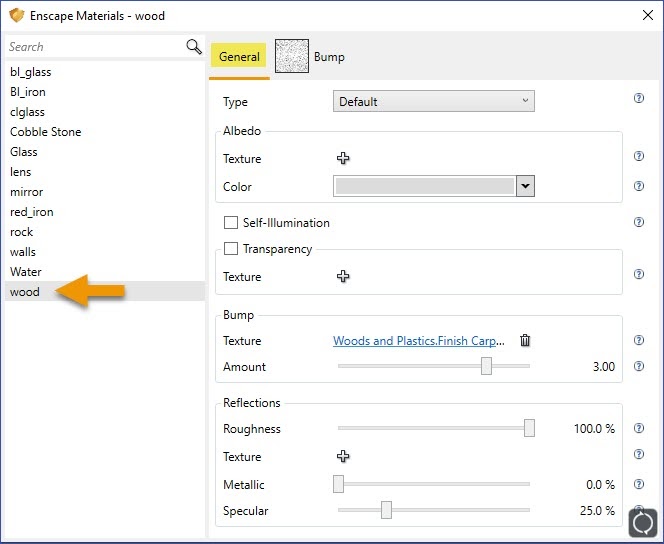Select the red_iron material
The width and height of the screenshot is (664, 544).
(x=105, y=212)
